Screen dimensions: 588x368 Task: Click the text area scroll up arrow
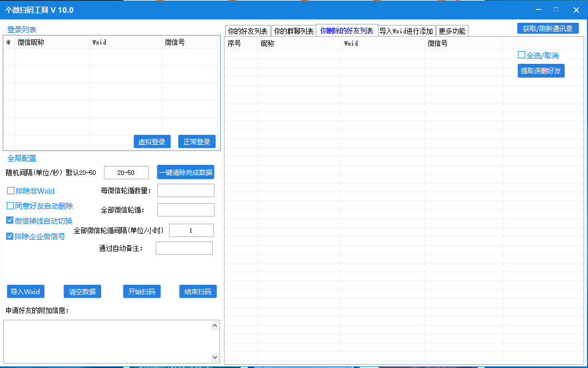[x=215, y=325]
